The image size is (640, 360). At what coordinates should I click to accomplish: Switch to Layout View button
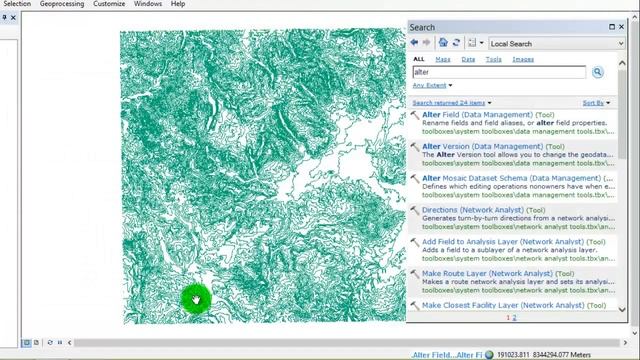coord(36,342)
